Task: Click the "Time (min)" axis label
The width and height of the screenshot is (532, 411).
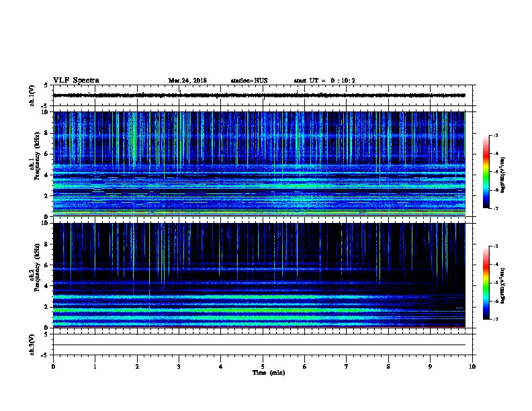Action: coord(269,373)
